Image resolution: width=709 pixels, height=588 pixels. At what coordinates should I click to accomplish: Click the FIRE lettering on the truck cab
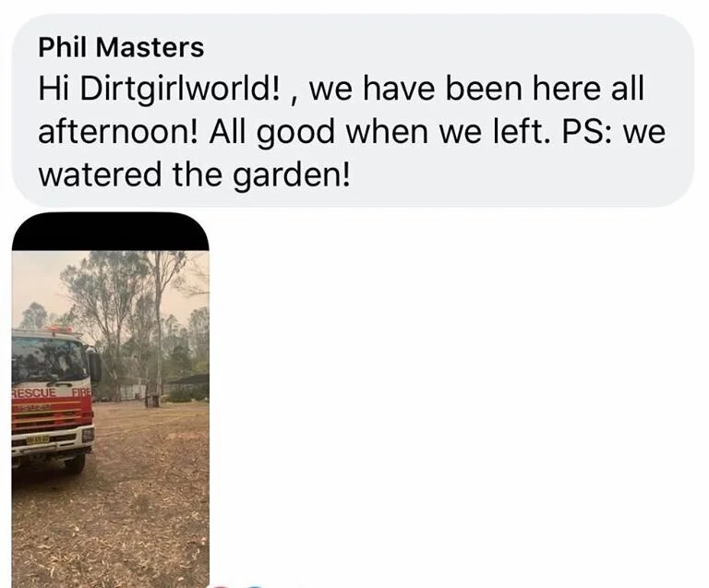(x=81, y=392)
